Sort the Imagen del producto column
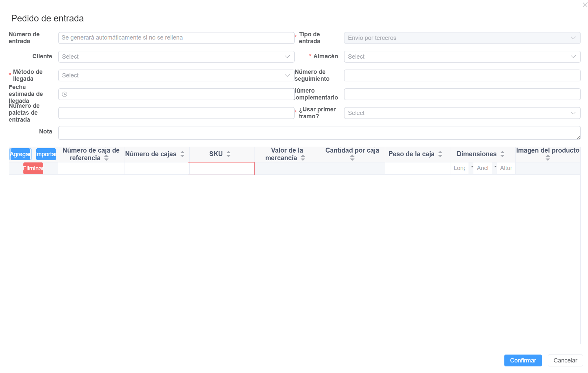588x373 pixels. coord(548,158)
